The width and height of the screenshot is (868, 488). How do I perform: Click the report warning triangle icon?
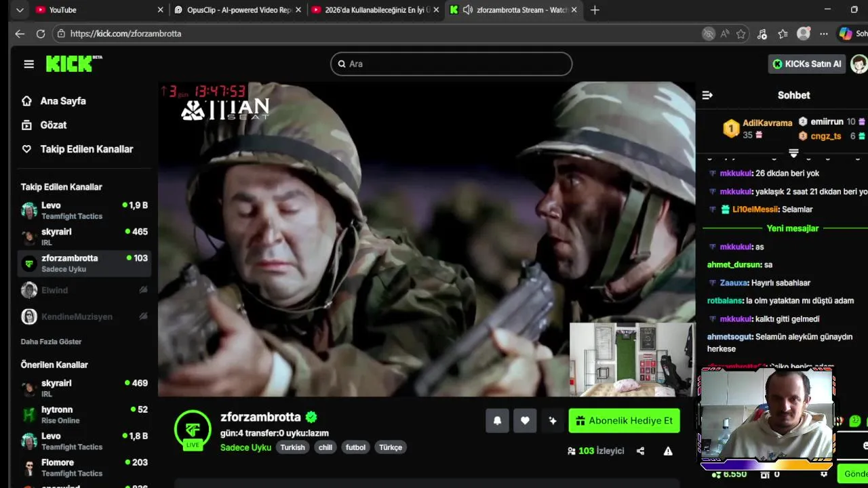click(x=668, y=451)
